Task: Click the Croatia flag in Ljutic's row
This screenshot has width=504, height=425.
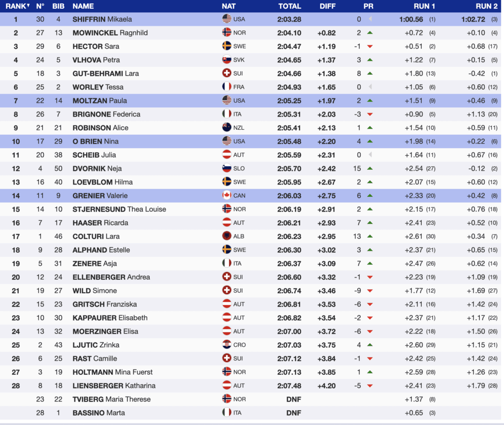Action: (x=226, y=345)
